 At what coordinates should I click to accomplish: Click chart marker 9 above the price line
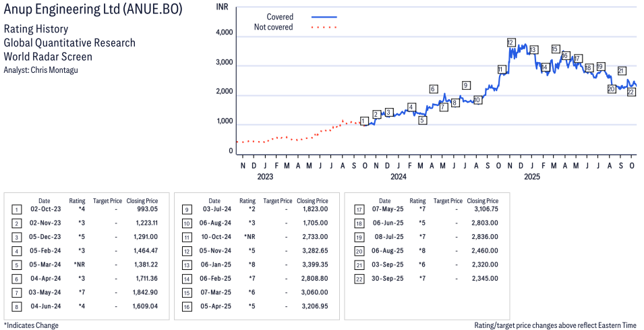(x=465, y=85)
